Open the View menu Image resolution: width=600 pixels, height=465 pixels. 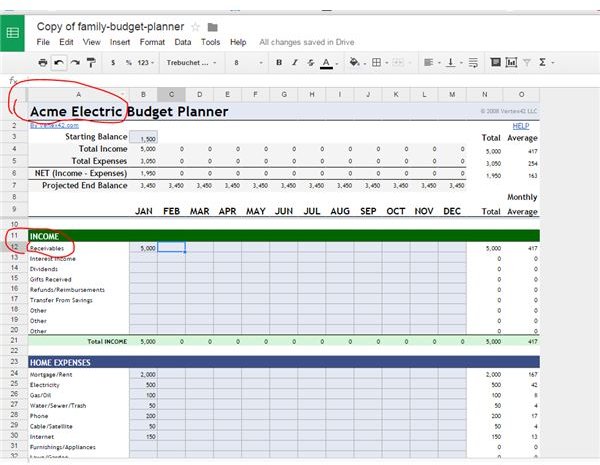tap(91, 42)
